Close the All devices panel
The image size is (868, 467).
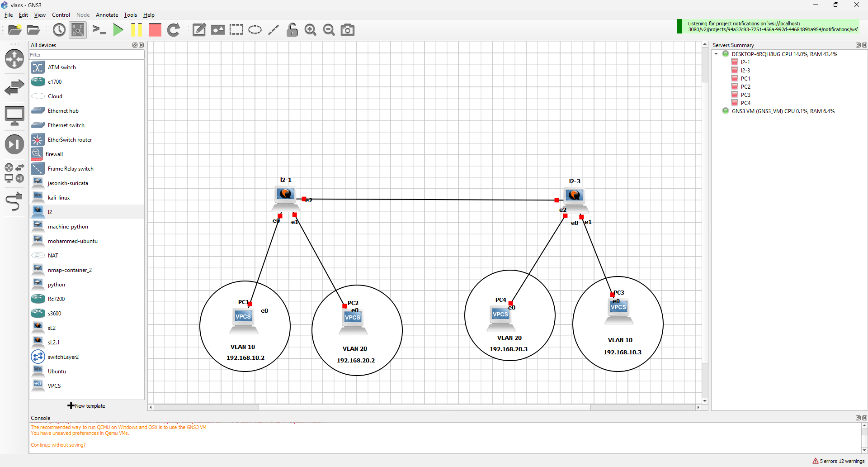[x=141, y=45]
